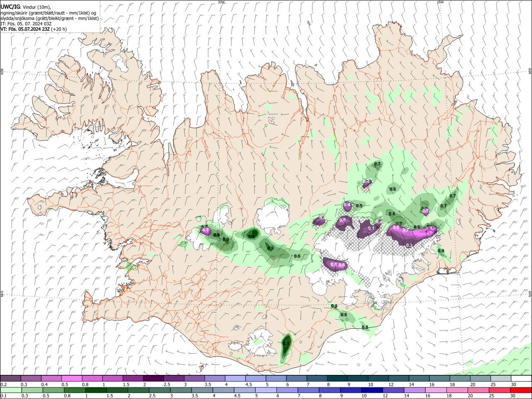532x399 pixels.
Task: Click the '20W' longitude label at top
Action: (222, 2)
